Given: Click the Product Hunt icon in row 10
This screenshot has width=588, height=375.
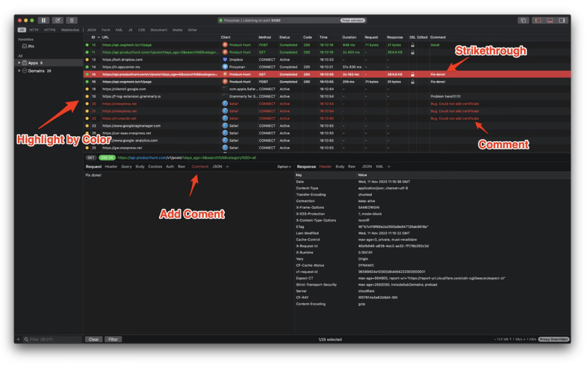Looking at the screenshot, I should coord(225,45).
